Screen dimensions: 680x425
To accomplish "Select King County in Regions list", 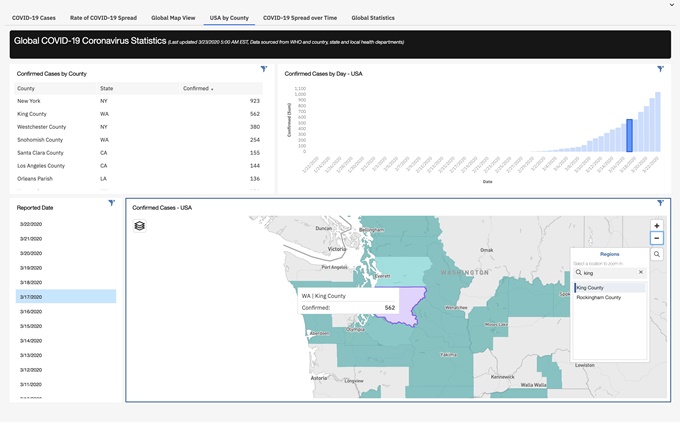I will point(609,288).
